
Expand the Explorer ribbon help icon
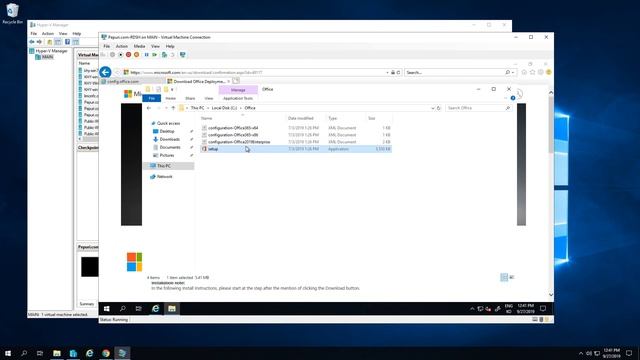pyautogui.click(x=513, y=98)
